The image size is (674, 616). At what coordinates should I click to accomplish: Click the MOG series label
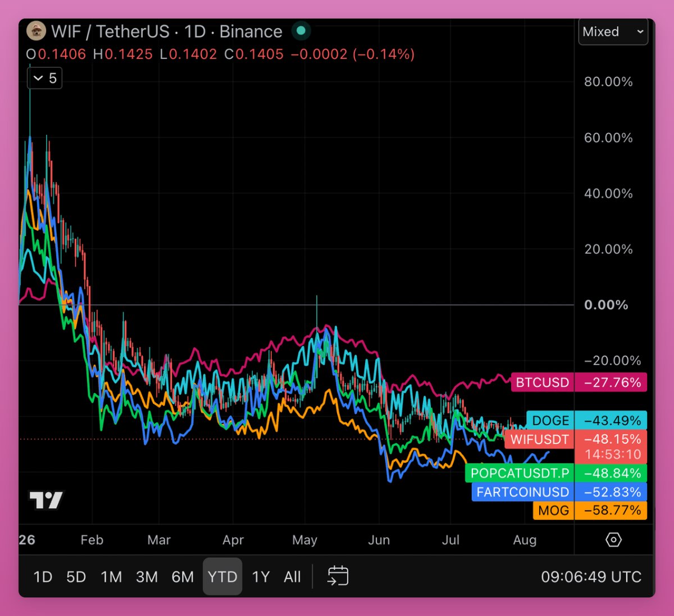553,510
